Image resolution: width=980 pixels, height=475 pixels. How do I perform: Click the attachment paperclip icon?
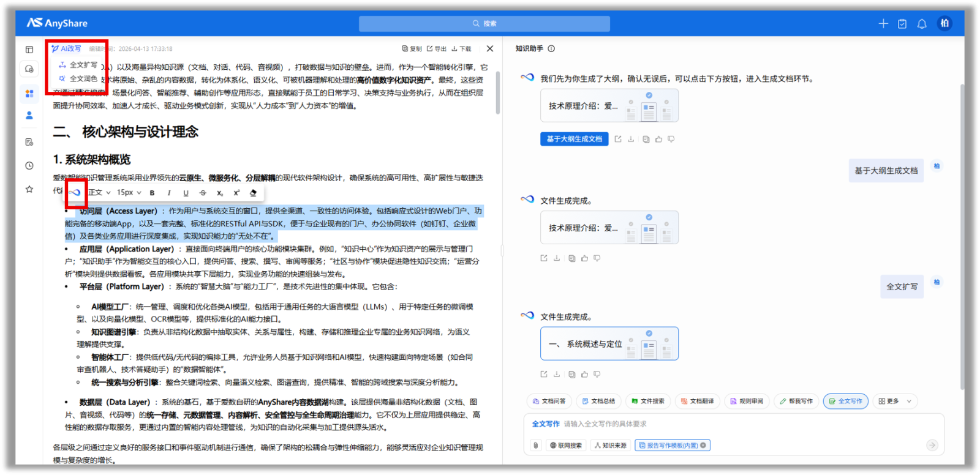click(x=536, y=446)
